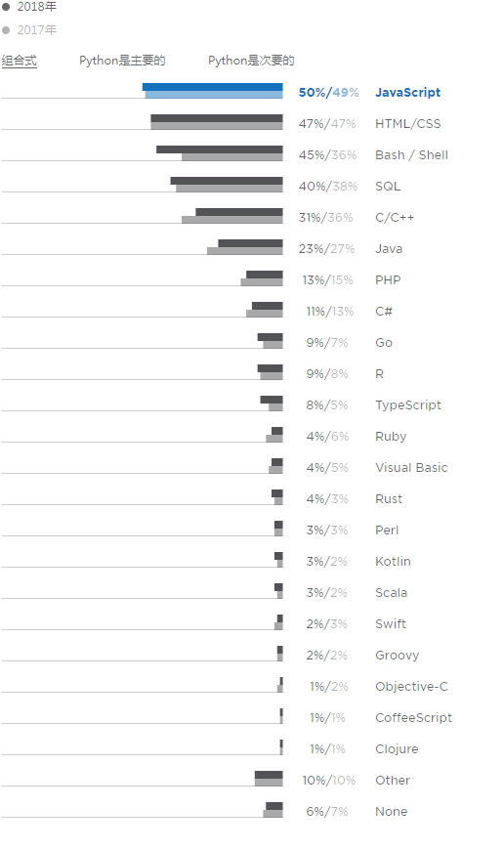Click the None label
Viewport: 504px width, 850px height.
(392, 812)
